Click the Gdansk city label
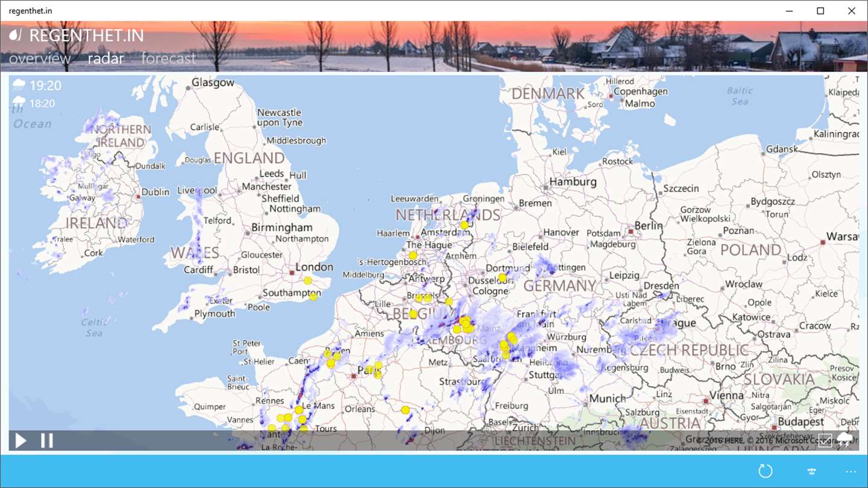Viewport: 868px width, 488px height. click(x=782, y=149)
